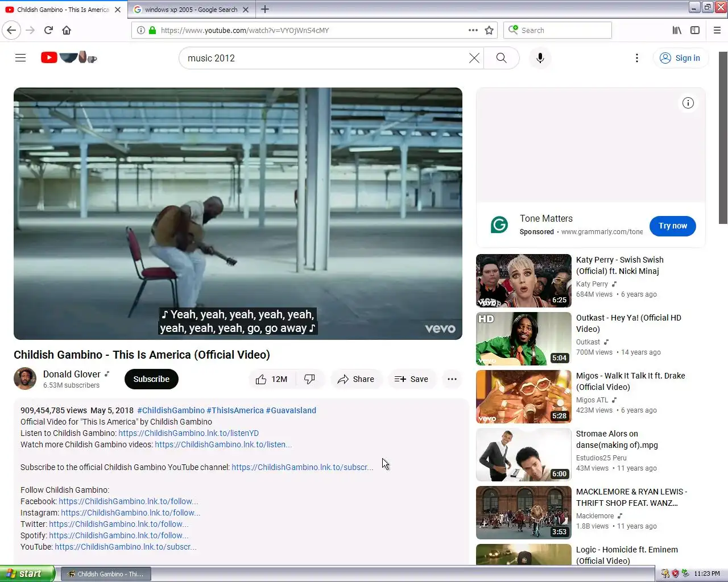The image size is (728, 582).
Task: Open a new browser tab
Action: point(265,9)
